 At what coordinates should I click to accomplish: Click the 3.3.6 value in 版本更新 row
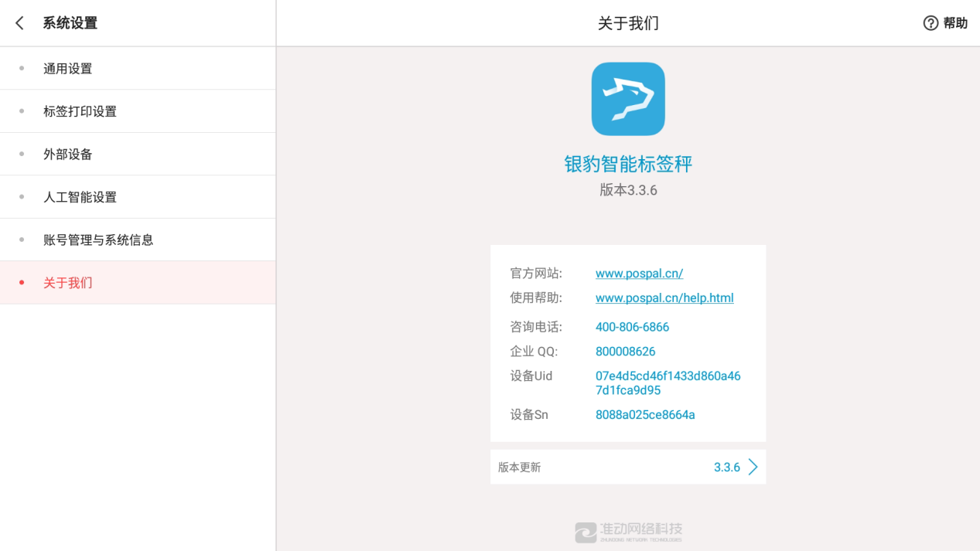(727, 468)
